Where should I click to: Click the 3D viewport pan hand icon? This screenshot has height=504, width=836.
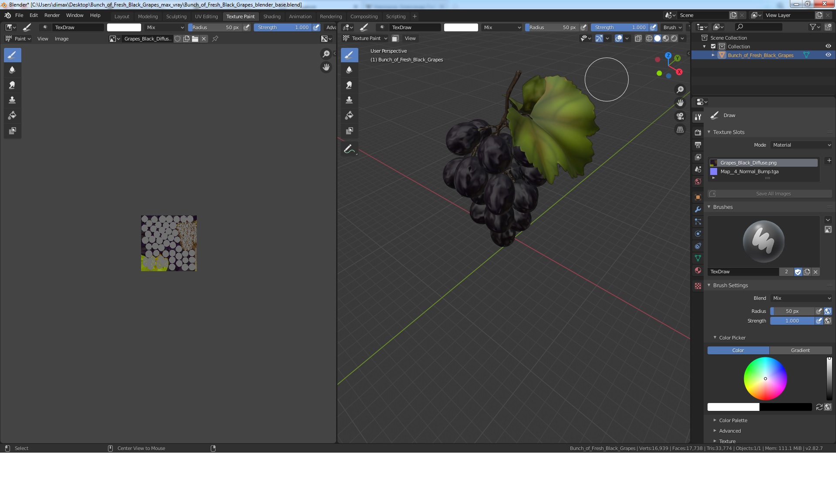(x=680, y=103)
